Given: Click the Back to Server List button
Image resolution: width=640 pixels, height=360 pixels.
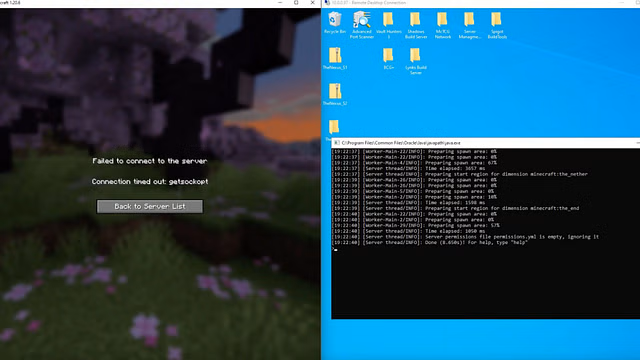Looking at the screenshot, I should [x=149, y=206].
